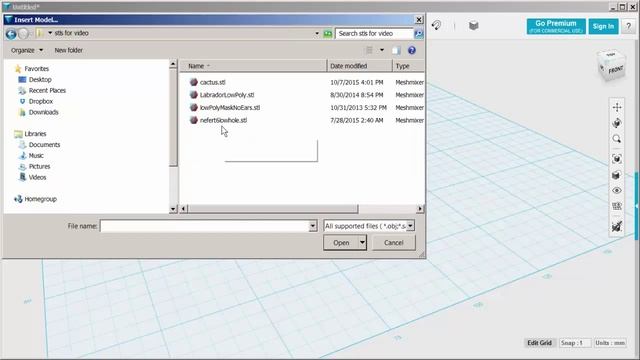Expand Open button split arrow
640x360 pixels.
pyautogui.click(x=362, y=243)
